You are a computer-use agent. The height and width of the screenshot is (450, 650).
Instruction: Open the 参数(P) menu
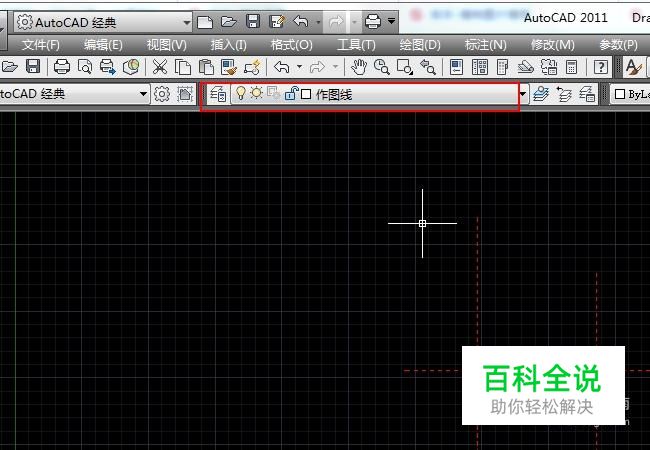[x=618, y=45]
